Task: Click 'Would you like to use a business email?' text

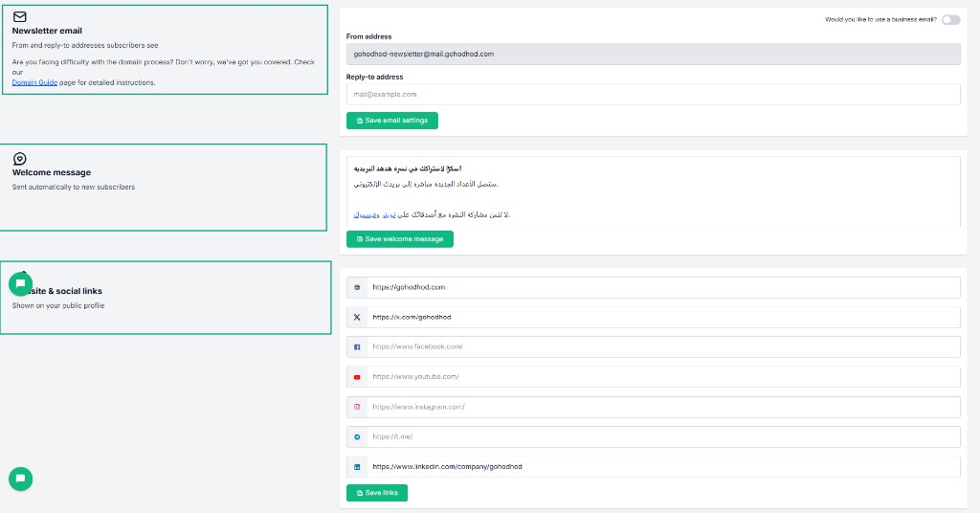Action: [880, 20]
